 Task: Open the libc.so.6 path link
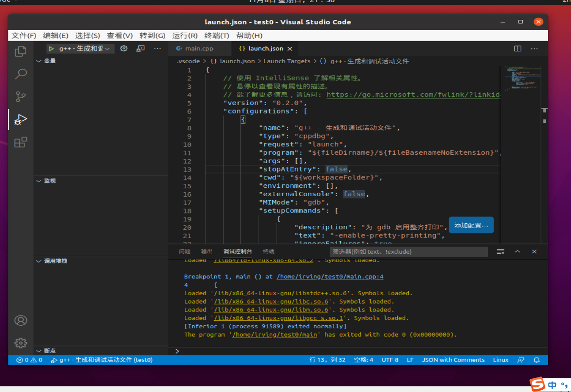coord(271,301)
